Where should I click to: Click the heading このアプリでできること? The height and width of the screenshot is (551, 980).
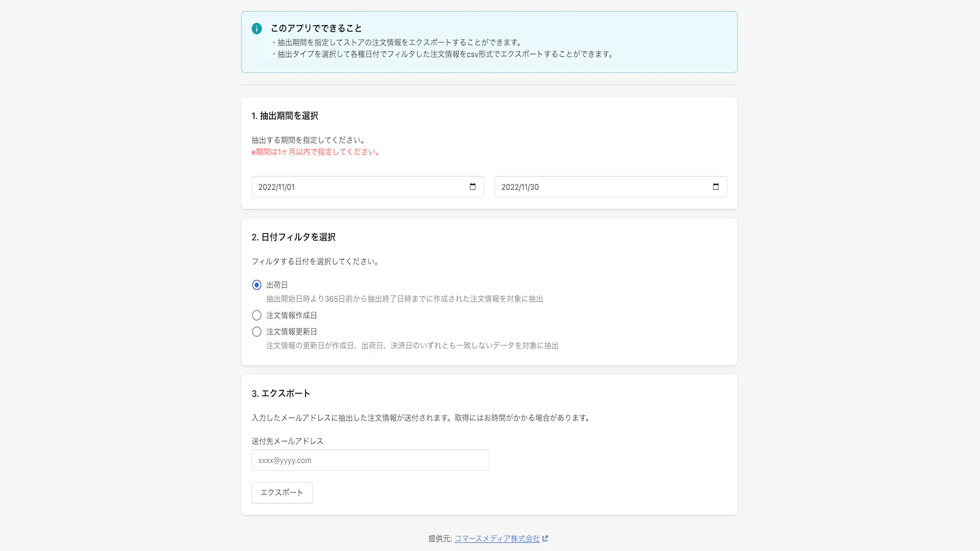(316, 28)
